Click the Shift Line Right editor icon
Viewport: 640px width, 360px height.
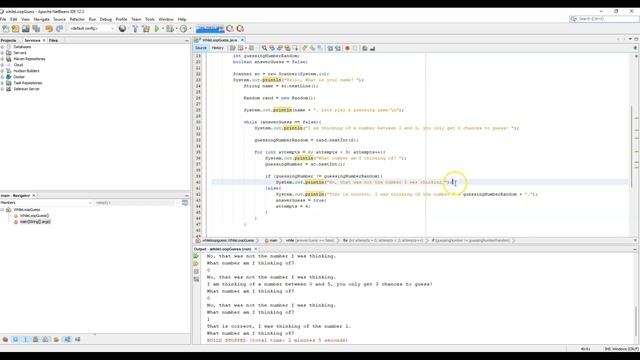(338, 48)
